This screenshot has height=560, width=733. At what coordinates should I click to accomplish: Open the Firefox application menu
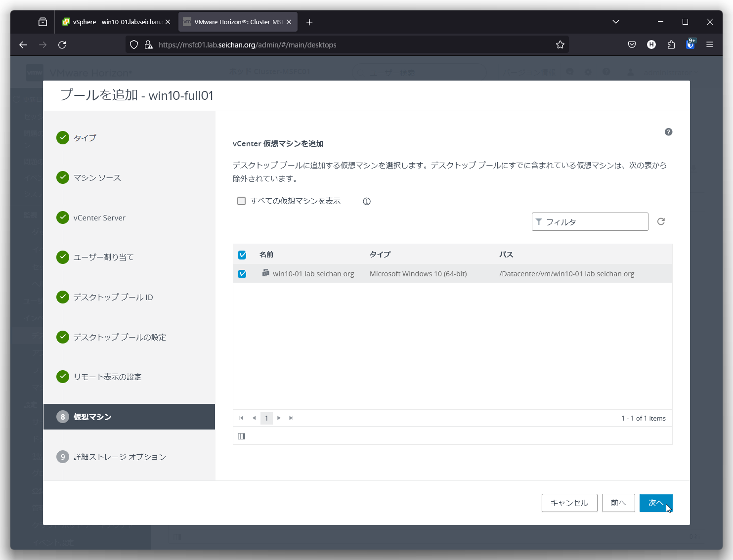point(710,44)
